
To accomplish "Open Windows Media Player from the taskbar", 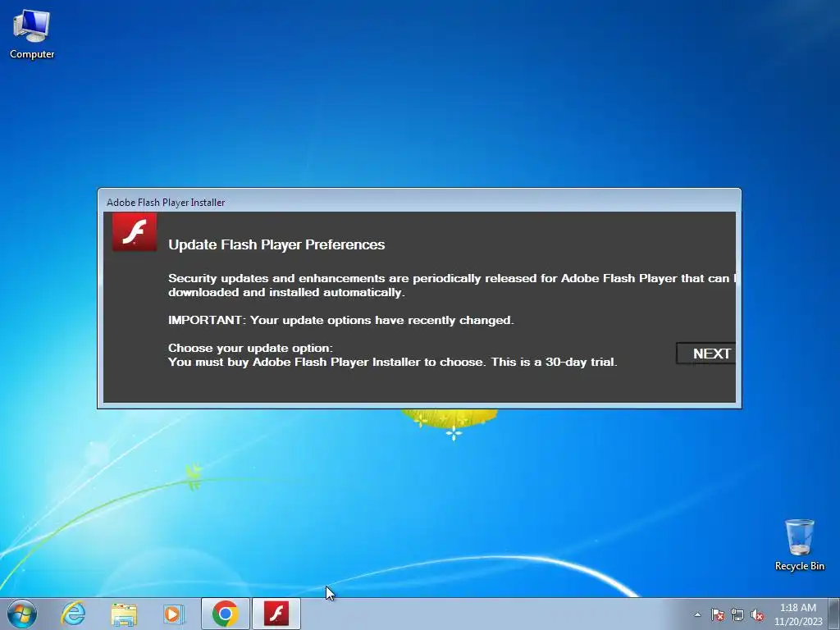I will [174, 614].
